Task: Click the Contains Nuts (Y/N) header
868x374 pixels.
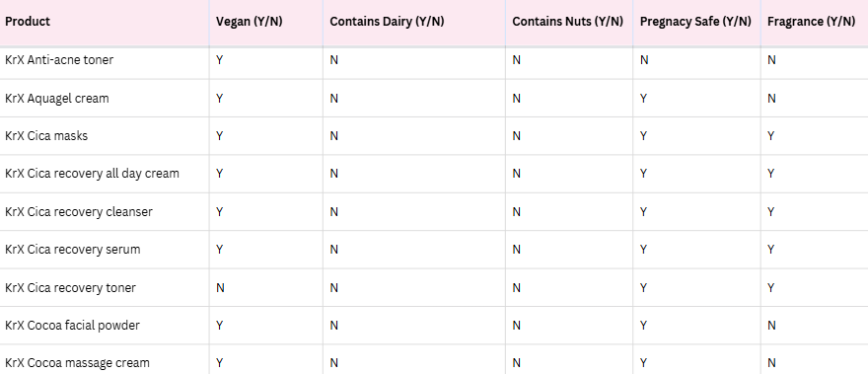Action: coord(567,22)
